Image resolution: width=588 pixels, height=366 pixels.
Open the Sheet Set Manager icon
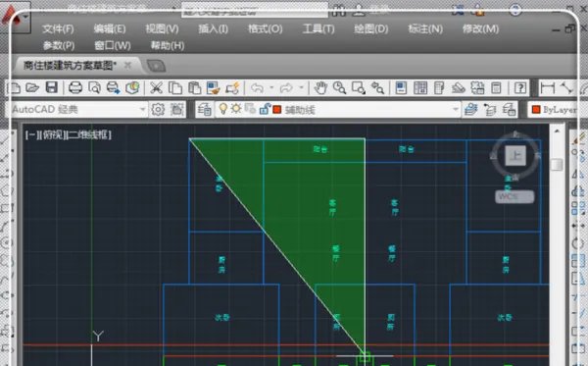(459, 88)
